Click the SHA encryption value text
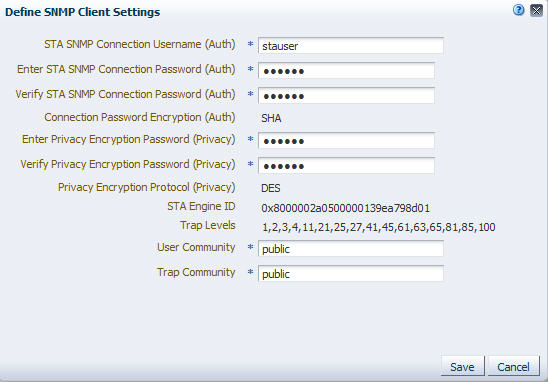The image size is (548, 382). [271, 118]
